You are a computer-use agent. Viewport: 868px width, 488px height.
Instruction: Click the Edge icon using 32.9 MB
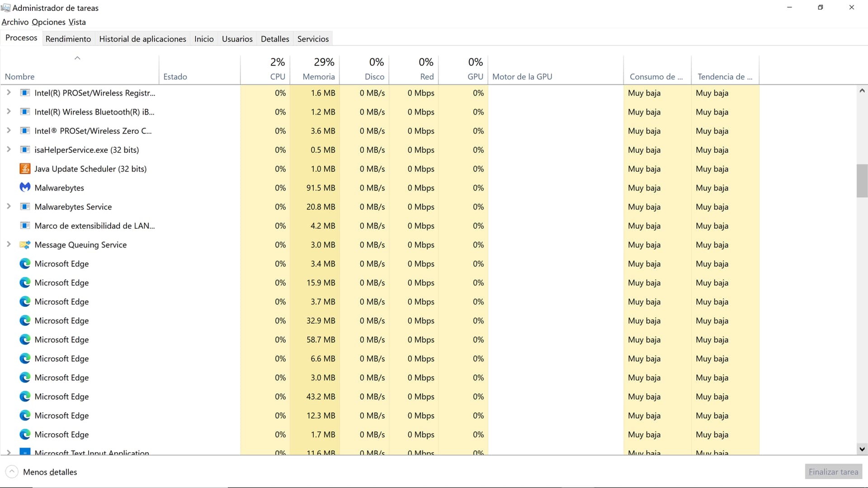coord(25,321)
